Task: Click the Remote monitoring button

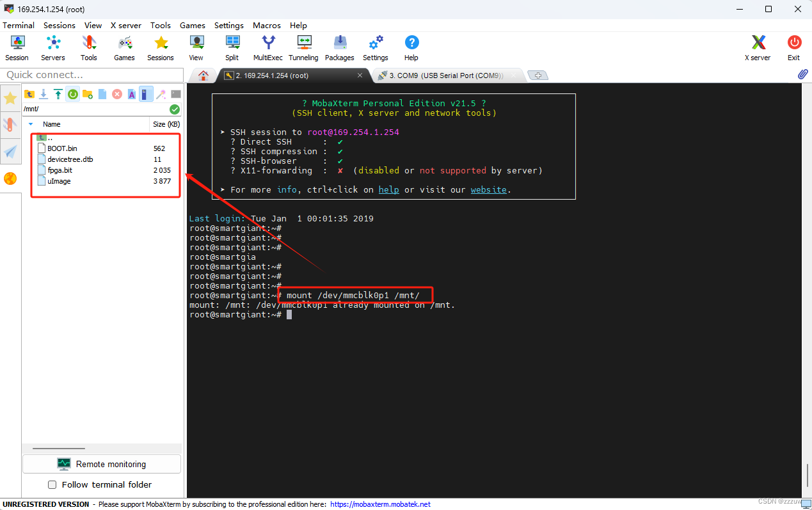Action: (x=101, y=463)
